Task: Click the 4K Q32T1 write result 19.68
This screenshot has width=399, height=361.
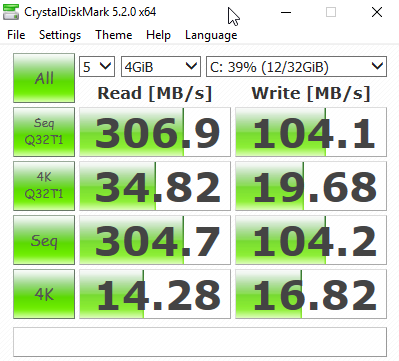Action: [x=311, y=186]
